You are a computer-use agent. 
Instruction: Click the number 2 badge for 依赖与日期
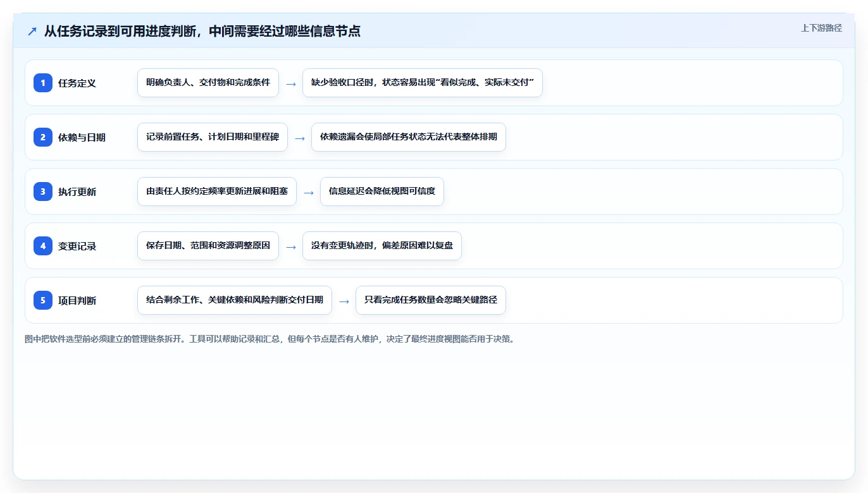tap(43, 137)
